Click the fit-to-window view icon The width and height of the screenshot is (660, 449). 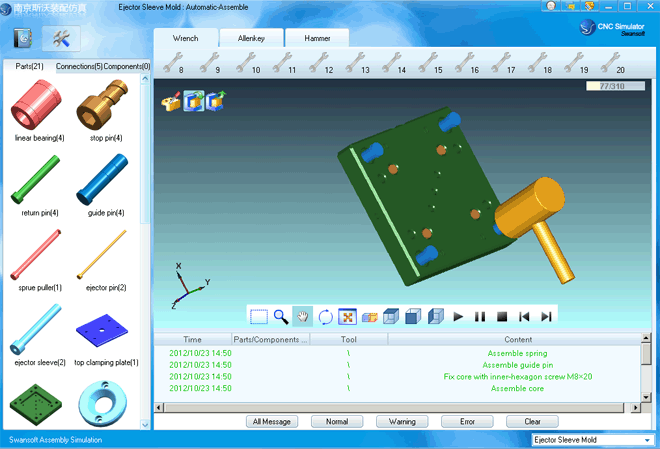(x=347, y=317)
